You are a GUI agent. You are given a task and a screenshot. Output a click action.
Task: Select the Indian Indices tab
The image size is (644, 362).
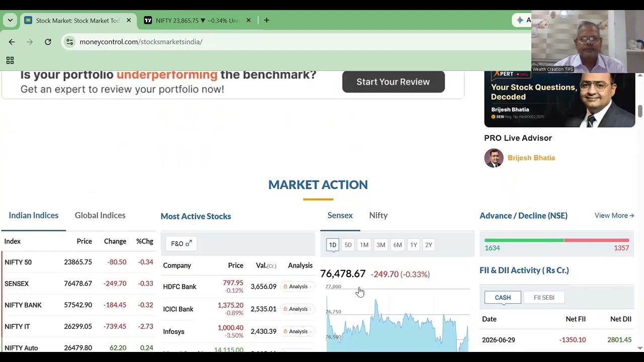coord(34,215)
